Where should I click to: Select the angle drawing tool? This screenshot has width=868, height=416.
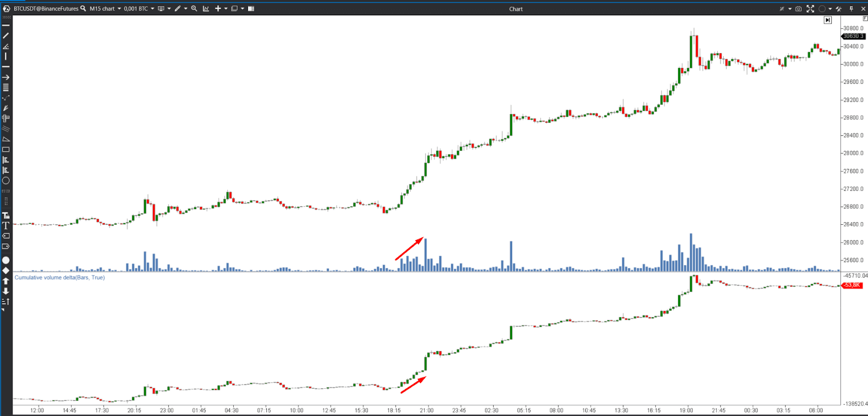click(6, 46)
